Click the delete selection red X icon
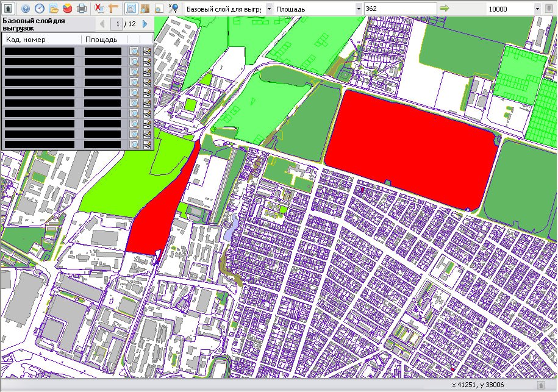Viewport: 558px width, 392px height. tap(99, 9)
